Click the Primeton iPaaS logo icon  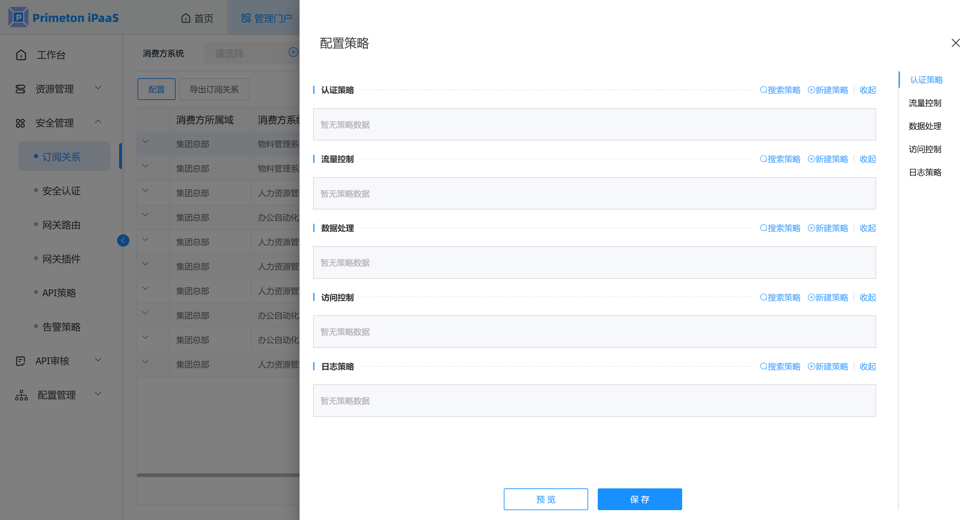click(x=18, y=17)
